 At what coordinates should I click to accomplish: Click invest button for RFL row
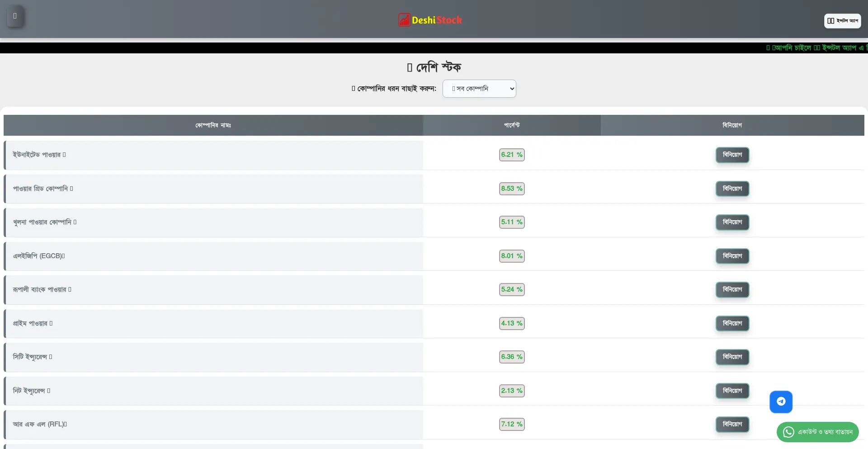coord(732,424)
